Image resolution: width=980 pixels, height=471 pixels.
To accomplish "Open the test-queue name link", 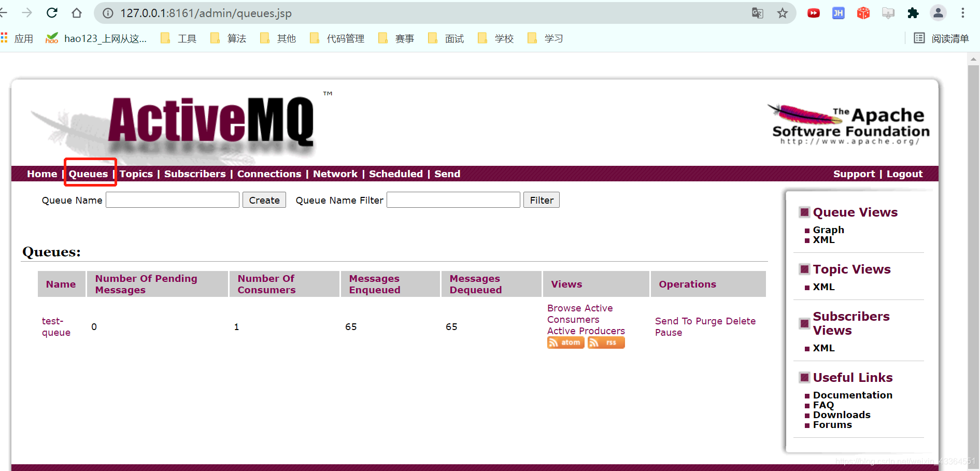I will click(x=56, y=327).
